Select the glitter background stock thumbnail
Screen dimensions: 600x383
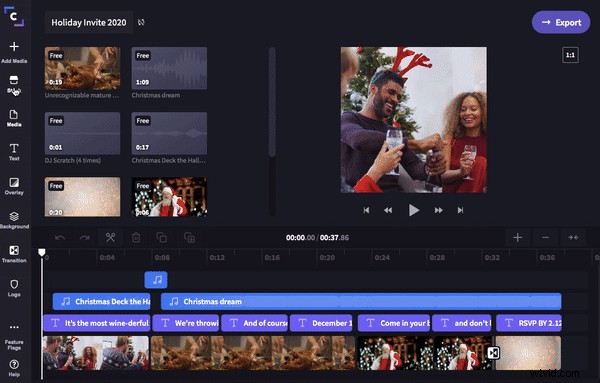[x=82, y=197]
